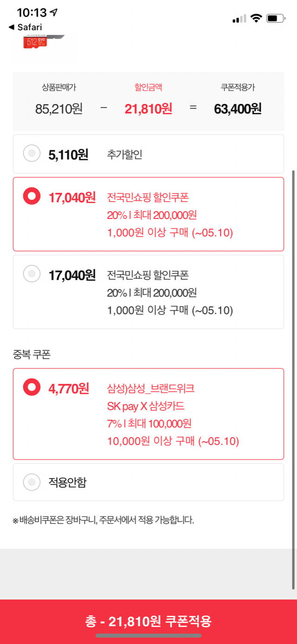Tap the 상품판매가 85,210원 price
This screenshot has height=644, width=297.
pyautogui.click(x=59, y=109)
